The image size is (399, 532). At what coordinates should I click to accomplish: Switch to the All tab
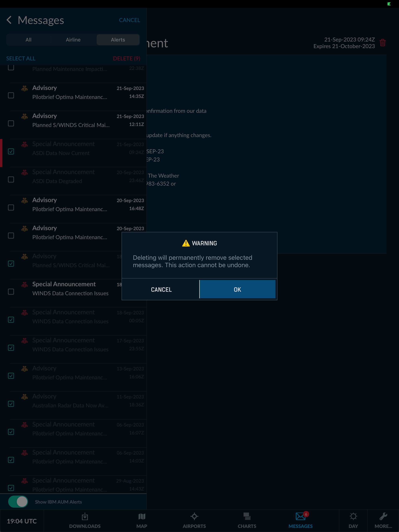[28, 39]
